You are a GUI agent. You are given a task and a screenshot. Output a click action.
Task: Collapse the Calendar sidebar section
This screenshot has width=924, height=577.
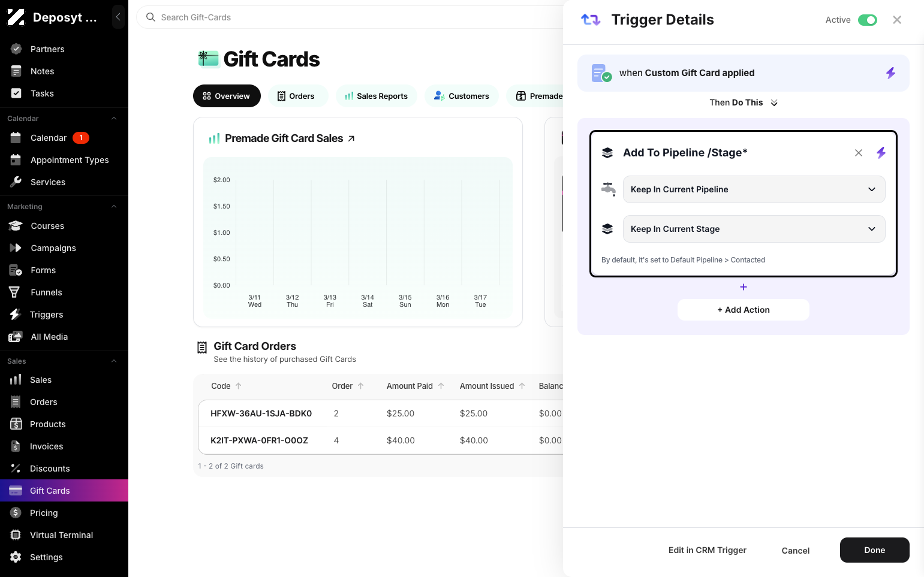coord(114,119)
